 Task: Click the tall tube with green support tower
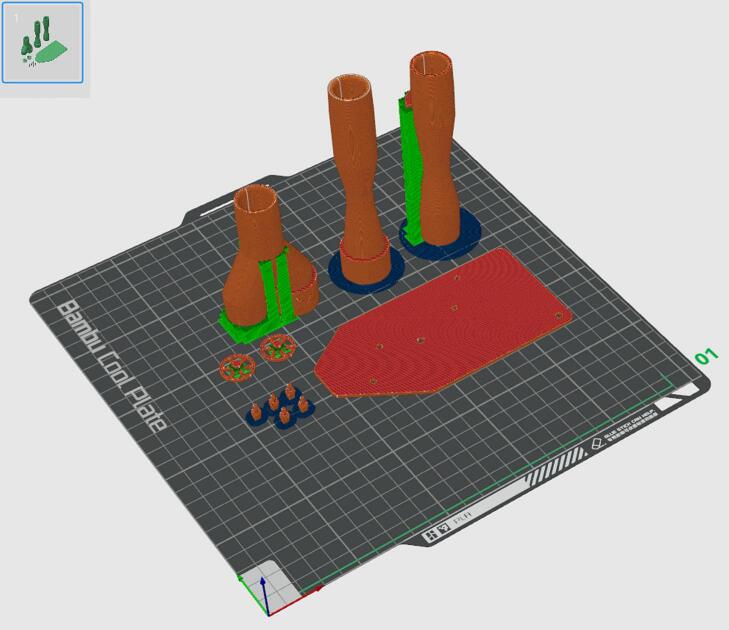[x=435, y=149]
